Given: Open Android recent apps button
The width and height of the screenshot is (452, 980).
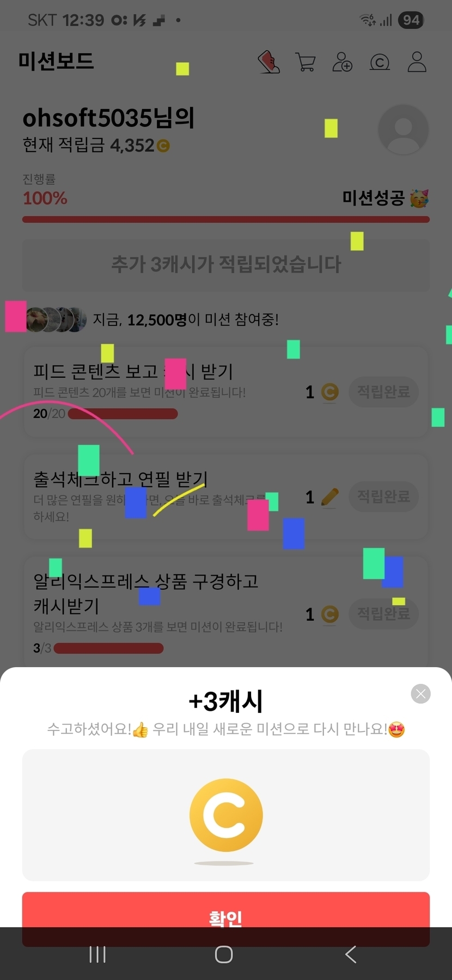Looking at the screenshot, I should [97, 954].
